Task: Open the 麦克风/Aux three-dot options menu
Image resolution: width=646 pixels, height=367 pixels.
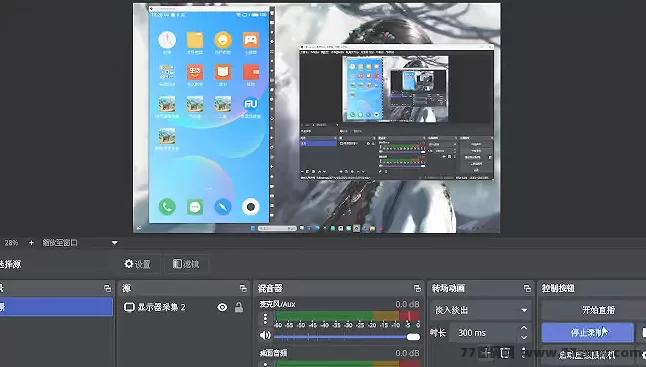Action: pos(265,318)
